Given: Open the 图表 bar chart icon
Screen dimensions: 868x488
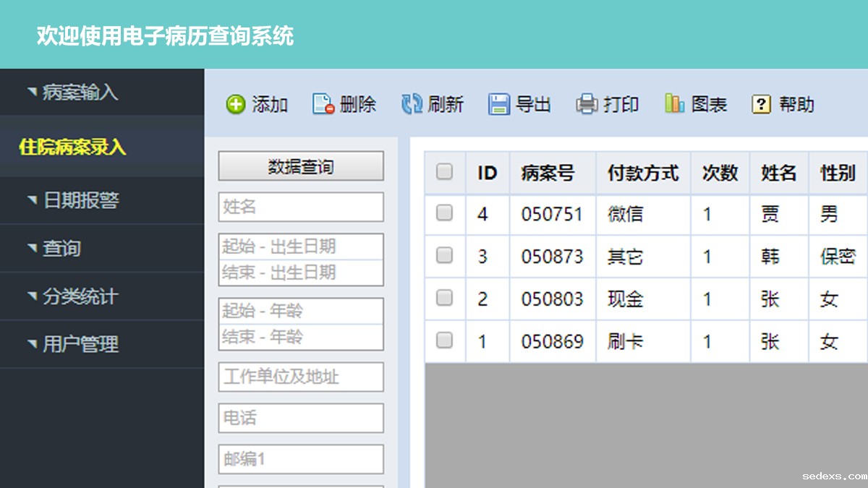Looking at the screenshot, I should pyautogui.click(x=674, y=105).
